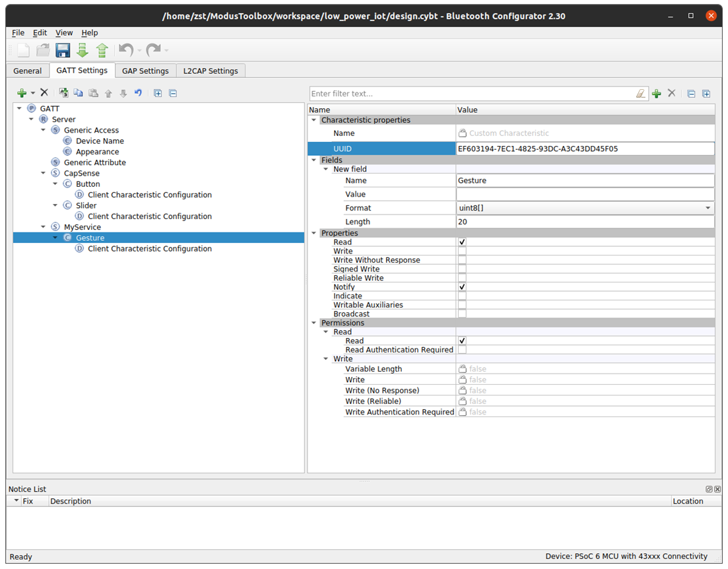Delete selected GATT tree item with X icon

pos(44,93)
